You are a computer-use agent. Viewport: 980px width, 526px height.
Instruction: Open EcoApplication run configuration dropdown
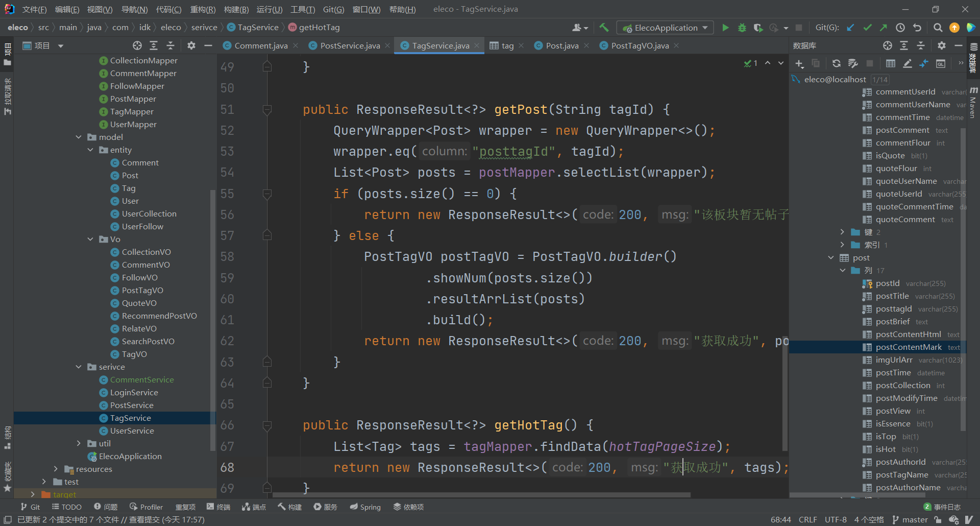(x=665, y=28)
